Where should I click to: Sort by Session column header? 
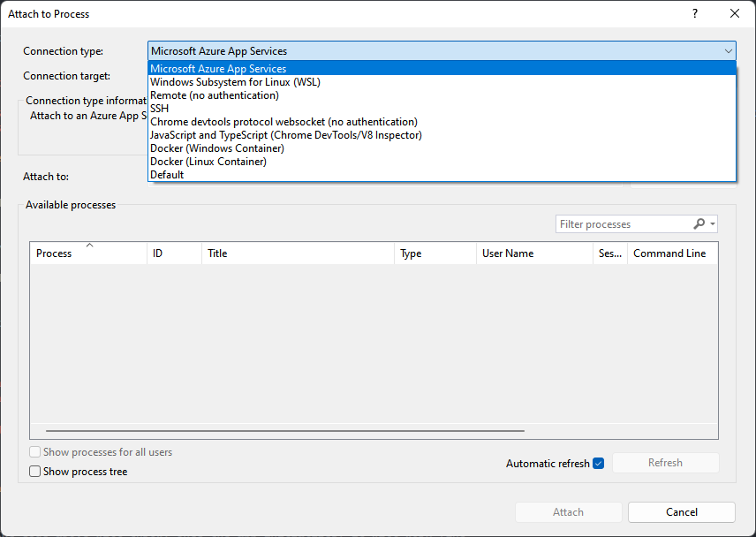point(610,253)
